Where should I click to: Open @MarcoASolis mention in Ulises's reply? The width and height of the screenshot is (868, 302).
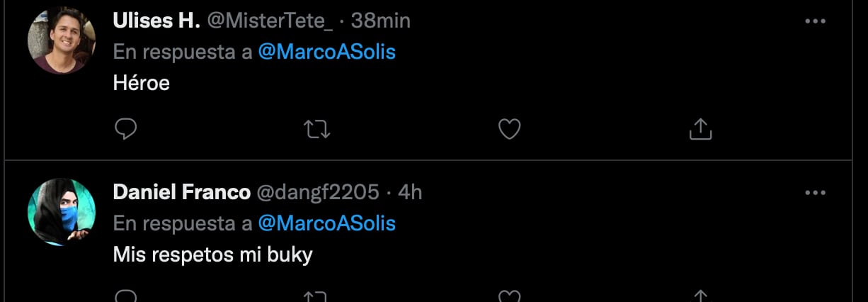327,52
